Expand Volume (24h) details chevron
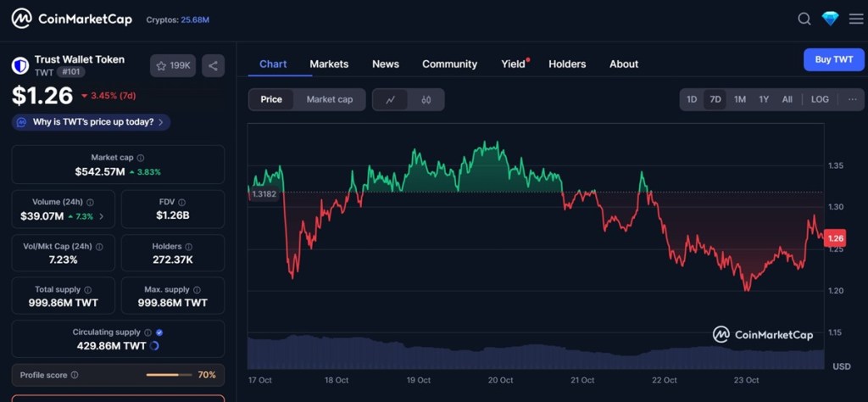The height and width of the screenshot is (402, 868). pyautogui.click(x=102, y=216)
